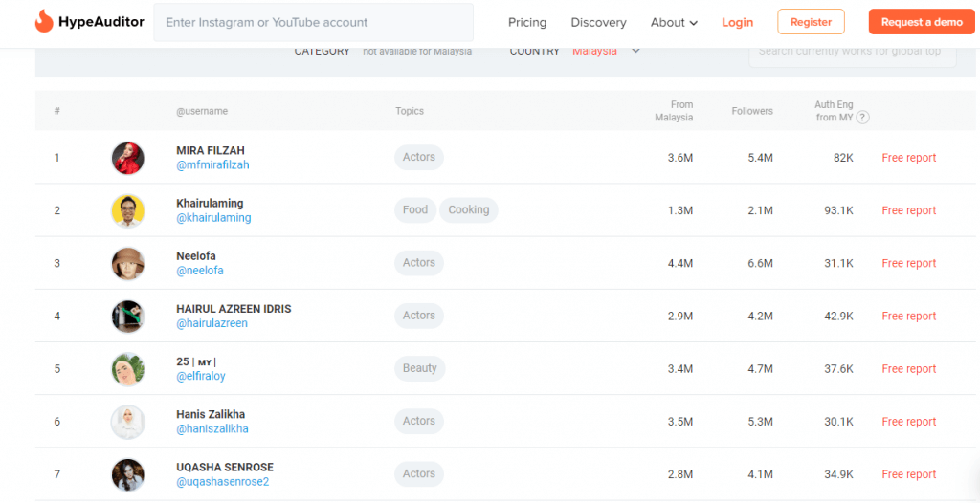Click the Request a demo button
The image size is (980, 503).
click(922, 22)
